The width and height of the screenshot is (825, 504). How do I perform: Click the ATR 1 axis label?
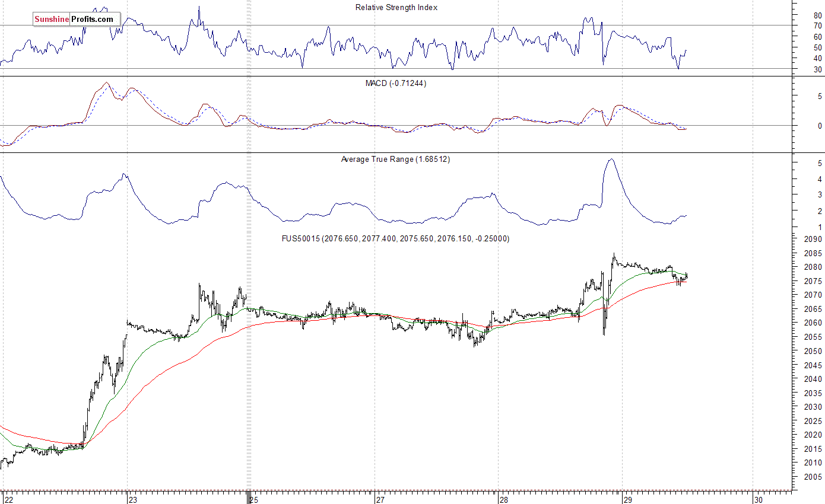(820, 228)
